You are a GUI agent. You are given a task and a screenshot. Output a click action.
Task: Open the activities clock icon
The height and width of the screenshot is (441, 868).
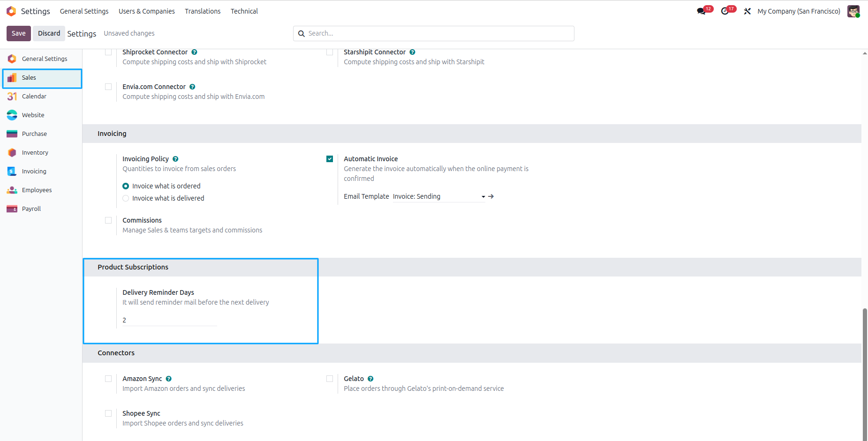pyautogui.click(x=725, y=11)
